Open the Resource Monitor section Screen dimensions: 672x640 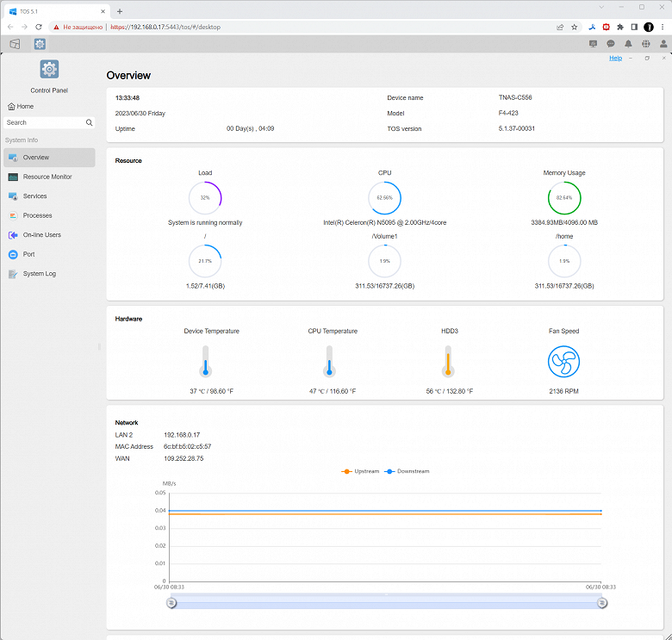47,177
